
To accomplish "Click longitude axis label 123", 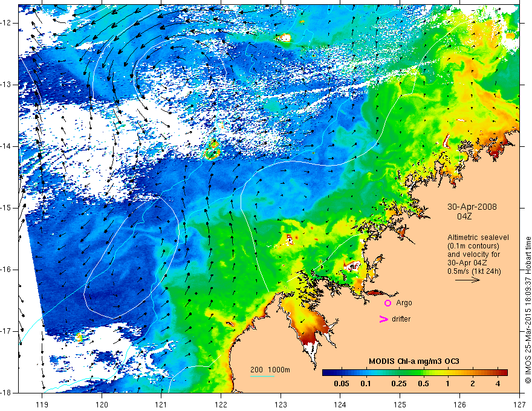I will [x=281, y=404].
